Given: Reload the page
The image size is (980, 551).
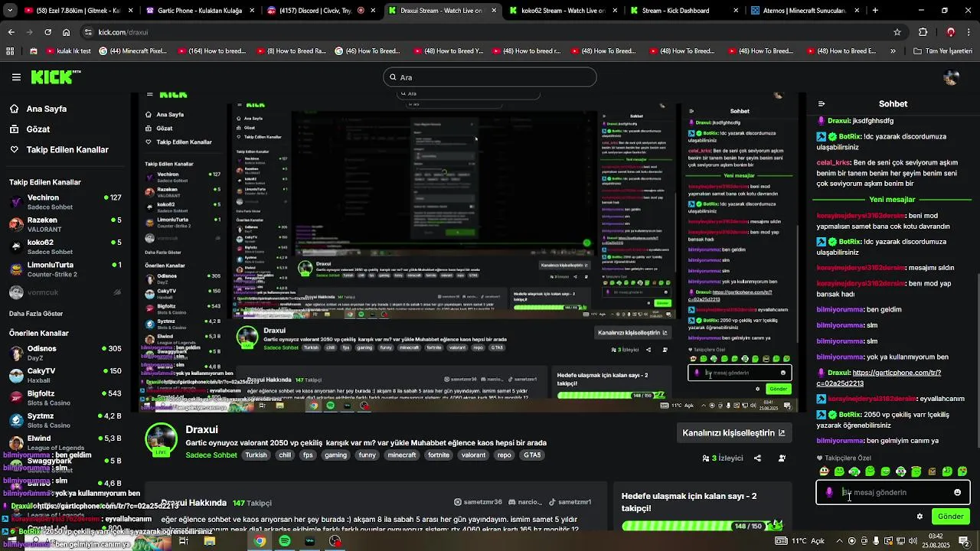Looking at the screenshot, I should [x=47, y=32].
